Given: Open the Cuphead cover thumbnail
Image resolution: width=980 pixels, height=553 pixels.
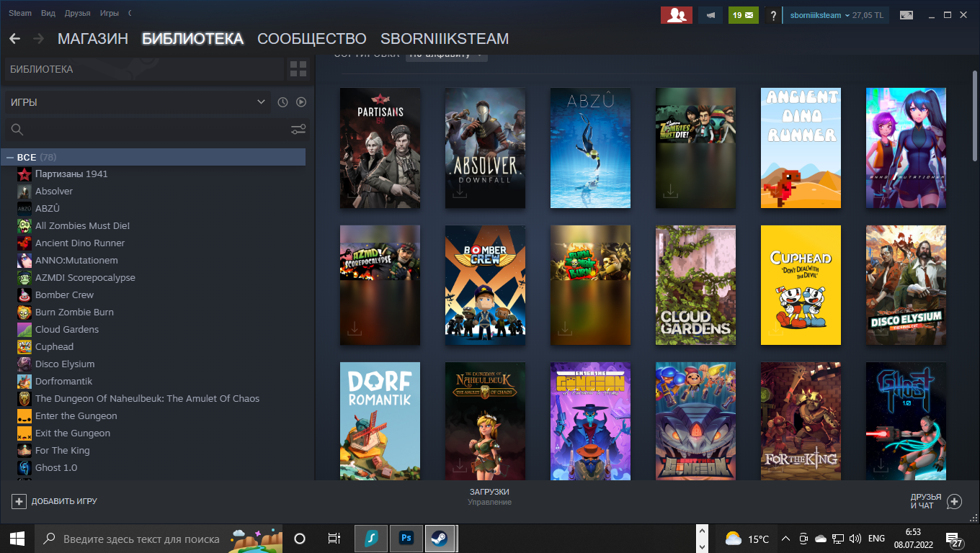Looking at the screenshot, I should pos(801,285).
